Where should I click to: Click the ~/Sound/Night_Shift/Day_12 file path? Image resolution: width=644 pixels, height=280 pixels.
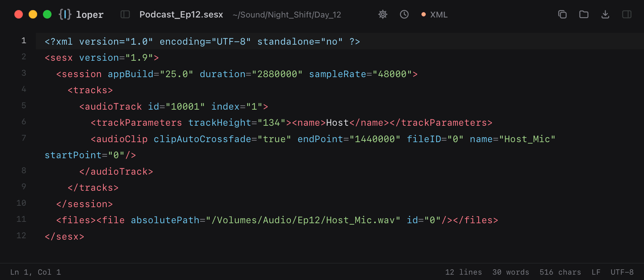click(x=287, y=15)
